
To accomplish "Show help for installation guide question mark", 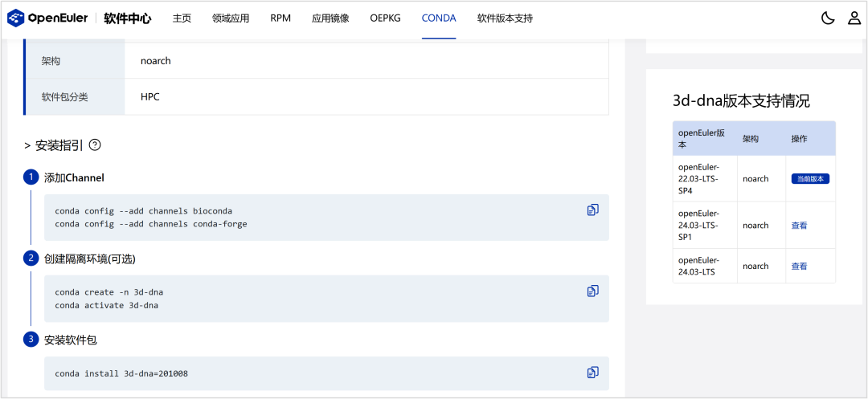I will pyautogui.click(x=95, y=145).
